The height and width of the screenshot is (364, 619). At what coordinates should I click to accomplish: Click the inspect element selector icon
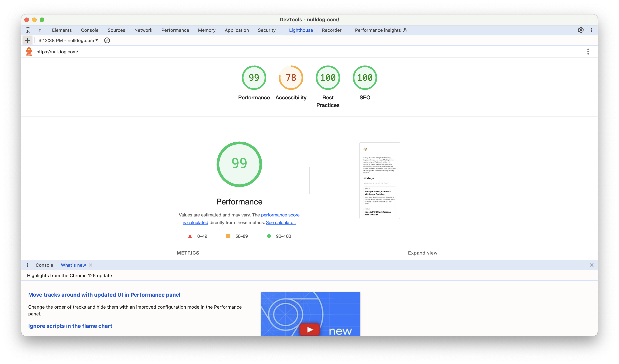(27, 30)
